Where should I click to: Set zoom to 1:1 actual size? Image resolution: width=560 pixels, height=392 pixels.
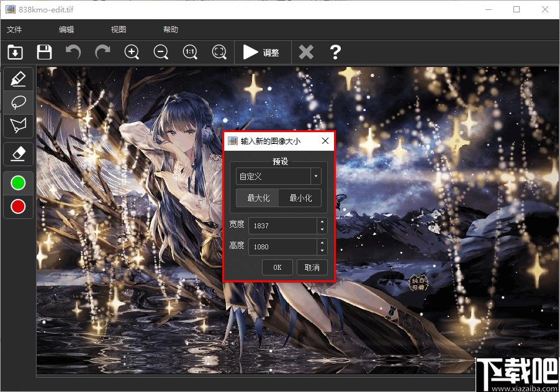coord(190,53)
